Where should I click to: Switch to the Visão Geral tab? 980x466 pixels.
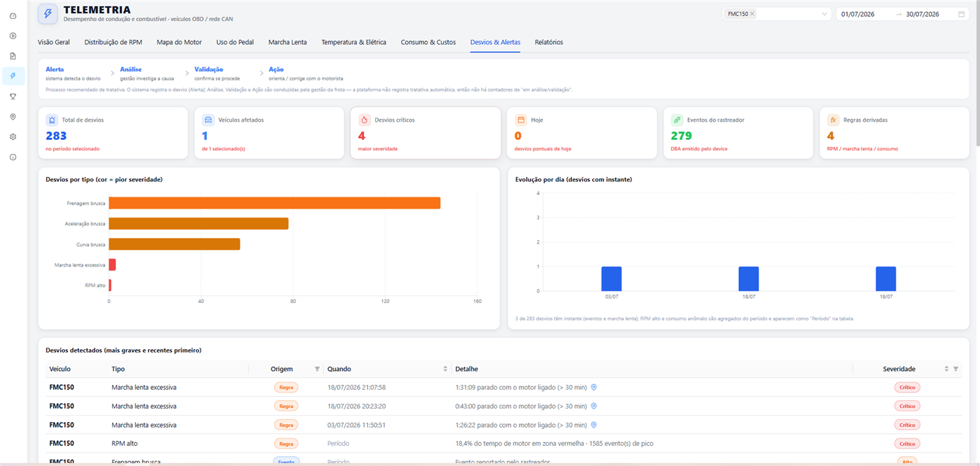click(x=54, y=42)
